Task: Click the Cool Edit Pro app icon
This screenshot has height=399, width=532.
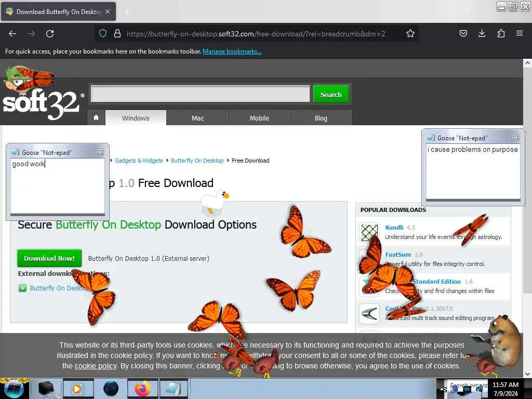Action: click(x=369, y=313)
